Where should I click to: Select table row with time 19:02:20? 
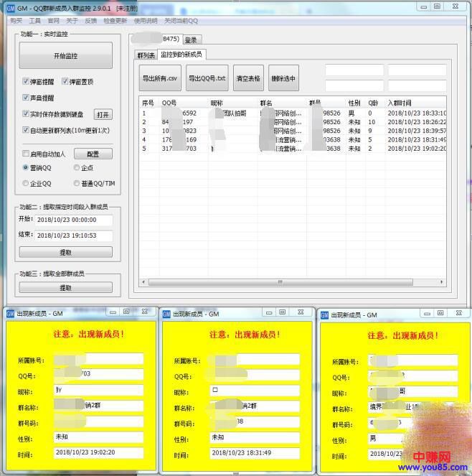pyautogui.click(x=293, y=149)
